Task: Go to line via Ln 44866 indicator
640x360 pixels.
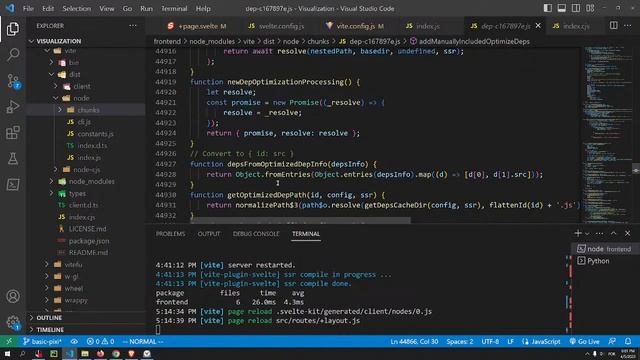Action: pyautogui.click(x=414, y=341)
